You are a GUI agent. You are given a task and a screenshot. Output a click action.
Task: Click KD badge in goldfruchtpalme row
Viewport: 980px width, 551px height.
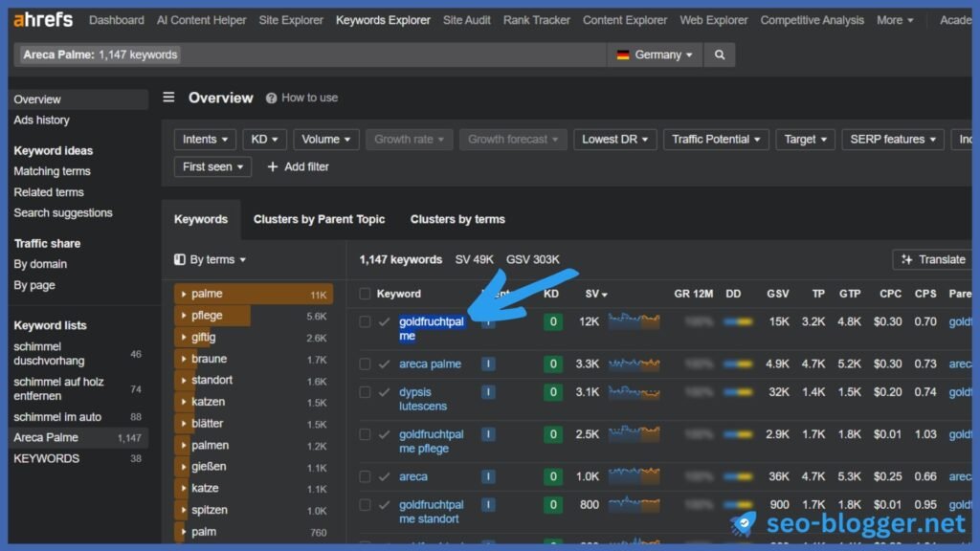(552, 321)
